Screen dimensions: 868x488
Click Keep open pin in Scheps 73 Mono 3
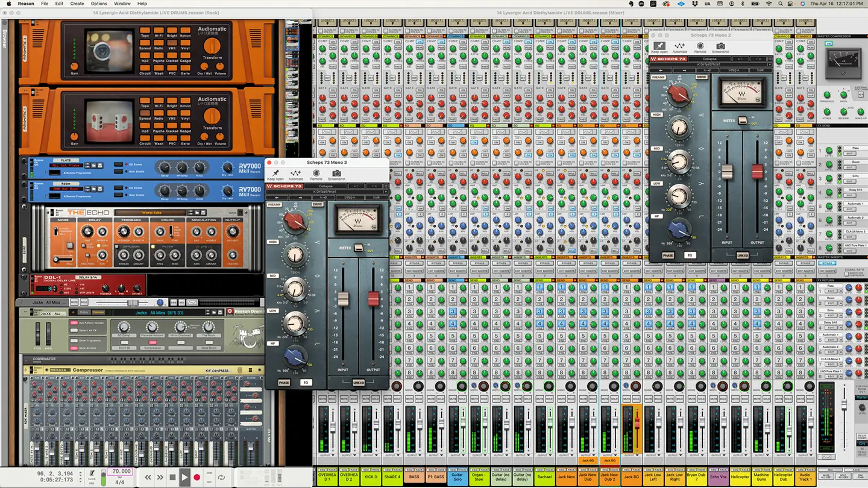click(x=275, y=174)
